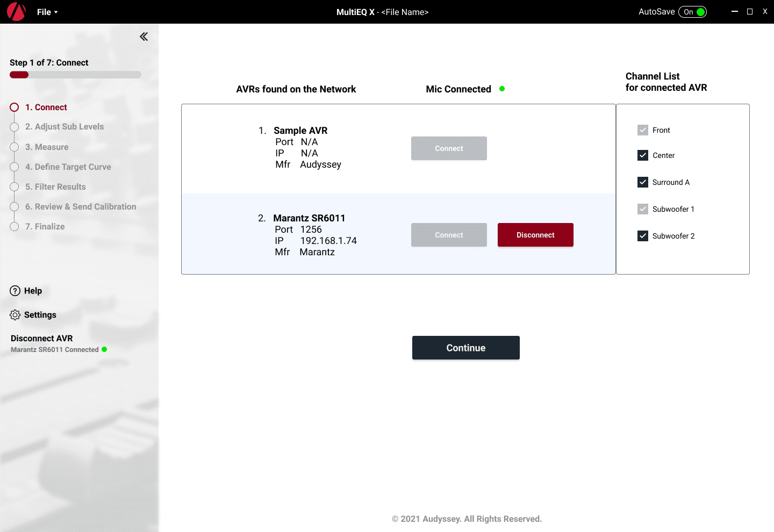Click the Center channel label
This screenshot has height=532, width=774.
pyautogui.click(x=663, y=155)
